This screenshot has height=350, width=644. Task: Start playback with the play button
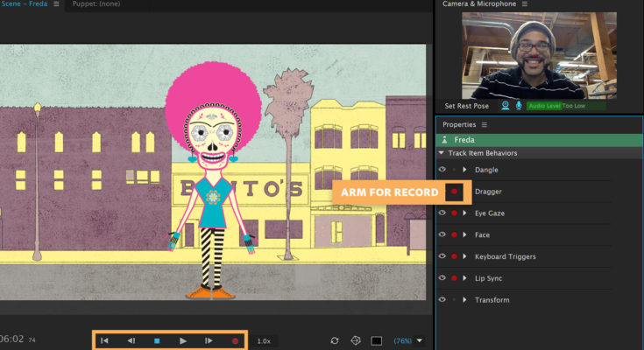click(183, 340)
